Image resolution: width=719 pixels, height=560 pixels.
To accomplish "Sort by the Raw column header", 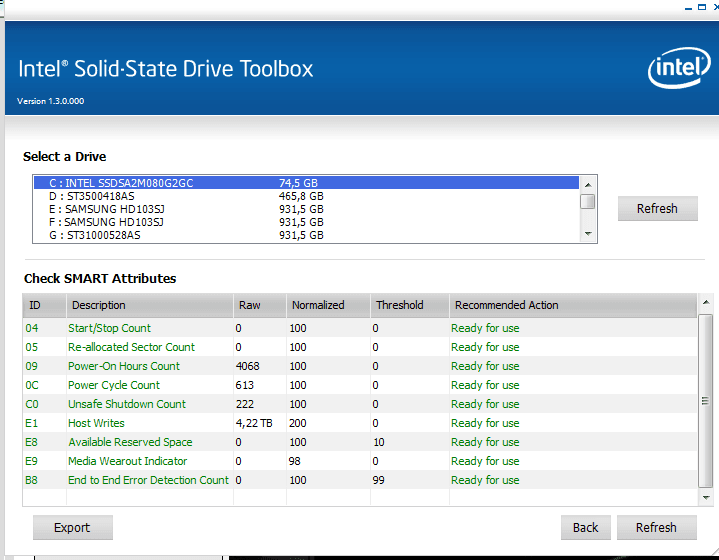I will click(260, 305).
